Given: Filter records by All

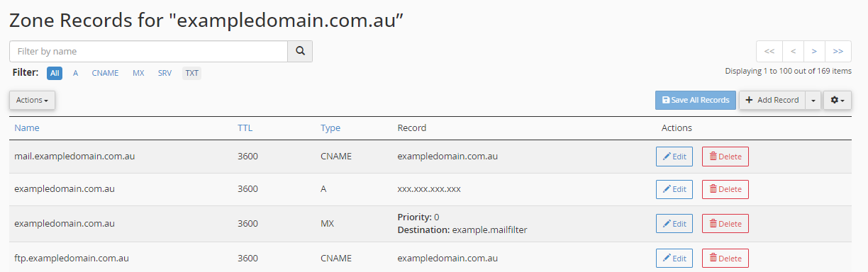Looking at the screenshot, I should pos(55,73).
